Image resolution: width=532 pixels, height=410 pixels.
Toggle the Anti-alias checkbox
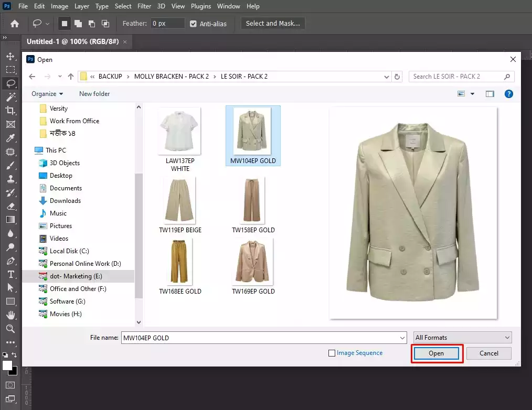[193, 24]
